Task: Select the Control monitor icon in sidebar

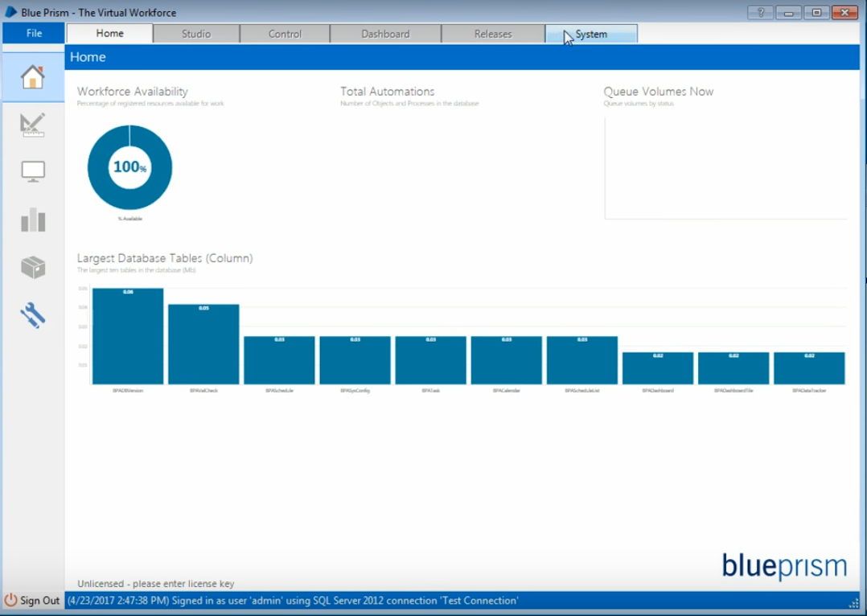Action: point(32,171)
